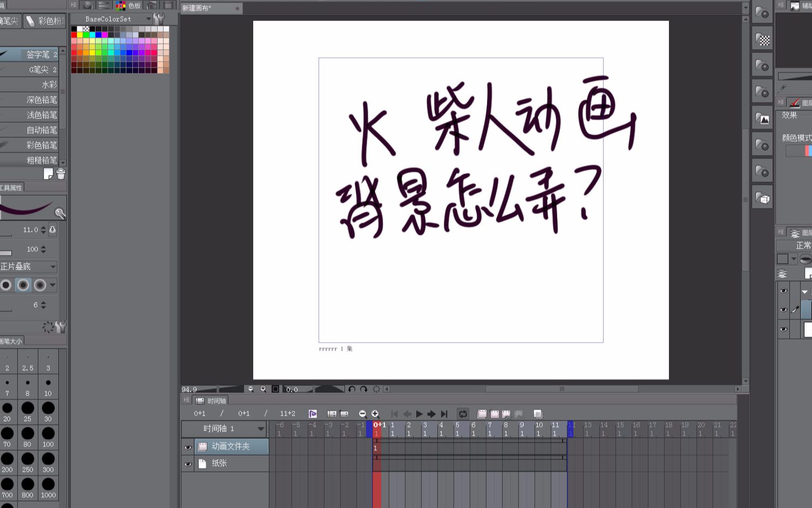Hide the 动画文件夹 layer via its eye icon
This screenshot has width=812, height=508.
pos(187,447)
